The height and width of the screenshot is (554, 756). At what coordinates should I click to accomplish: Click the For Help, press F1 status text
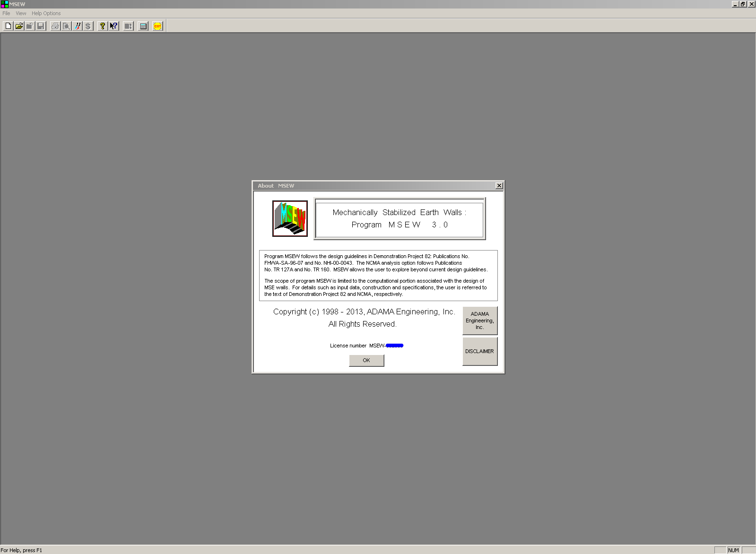pyautogui.click(x=21, y=550)
